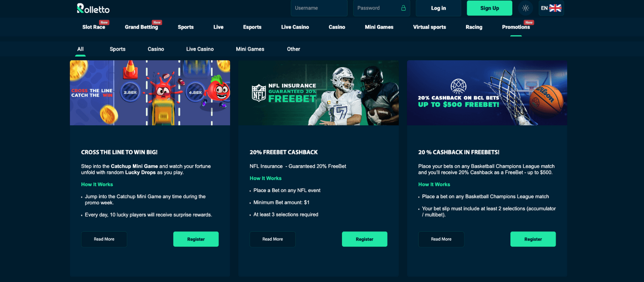Read More about 20% Freebet Cashback
This screenshot has height=282, width=644.
coord(272,239)
